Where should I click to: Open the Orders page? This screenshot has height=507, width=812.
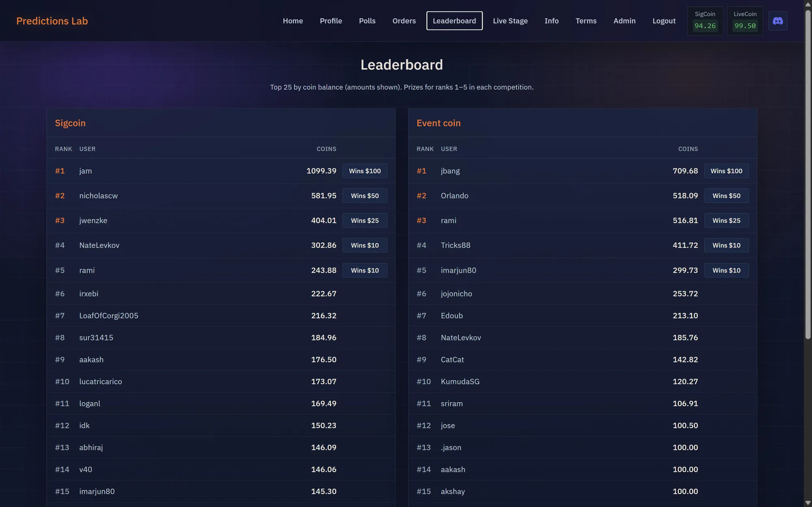click(x=404, y=21)
